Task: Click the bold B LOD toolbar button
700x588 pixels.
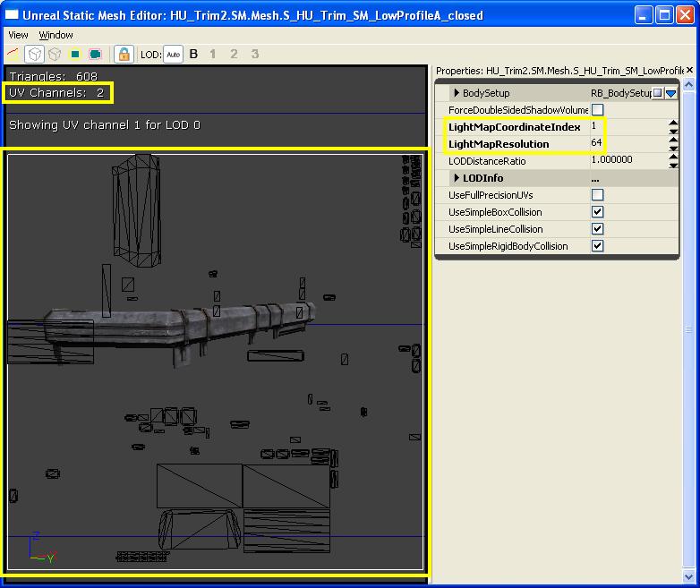Action: [193, 55]
